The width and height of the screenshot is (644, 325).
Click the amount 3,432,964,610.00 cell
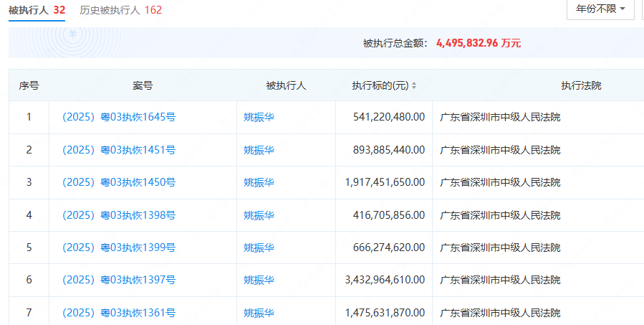385,280
